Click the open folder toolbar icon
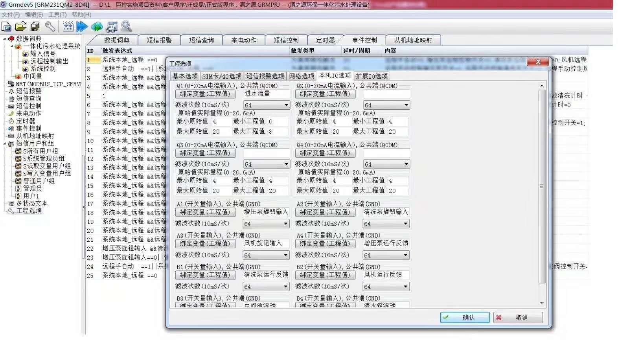Viewport: 629px width, 364px height. point(20,27)
